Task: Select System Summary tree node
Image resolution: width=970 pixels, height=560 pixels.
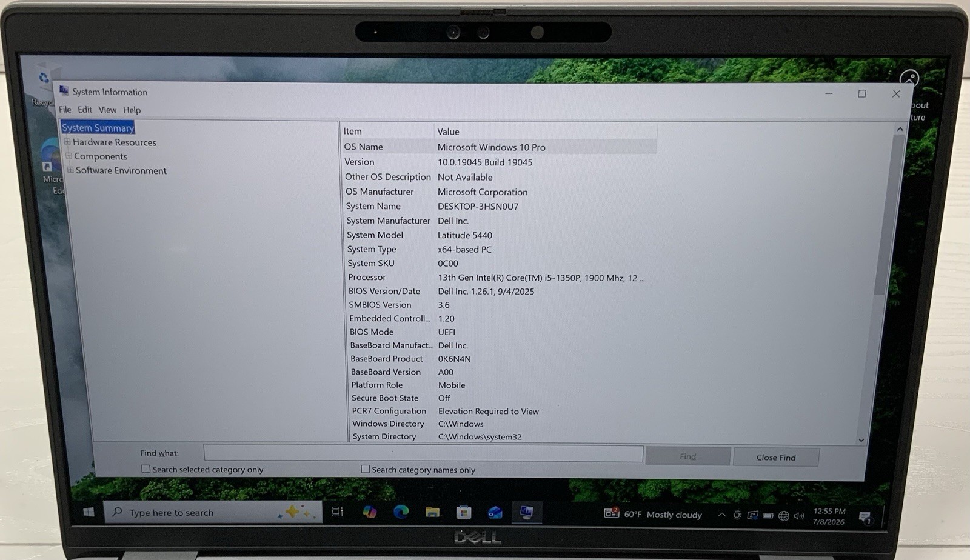Action: tap(98, 127)
